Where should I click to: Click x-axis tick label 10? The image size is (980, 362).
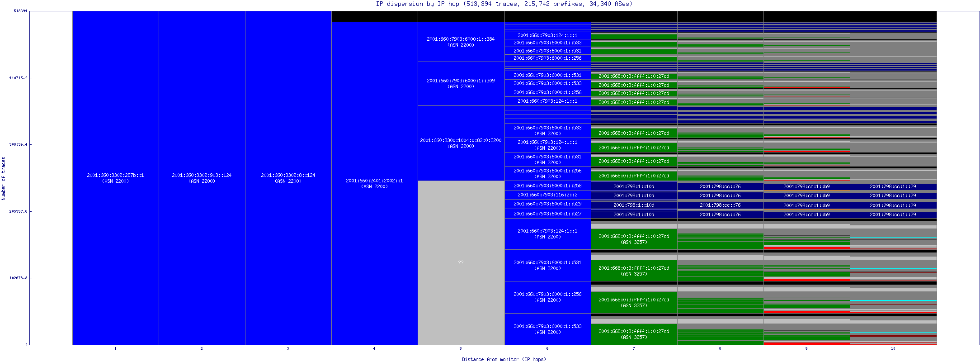[893, 348]
